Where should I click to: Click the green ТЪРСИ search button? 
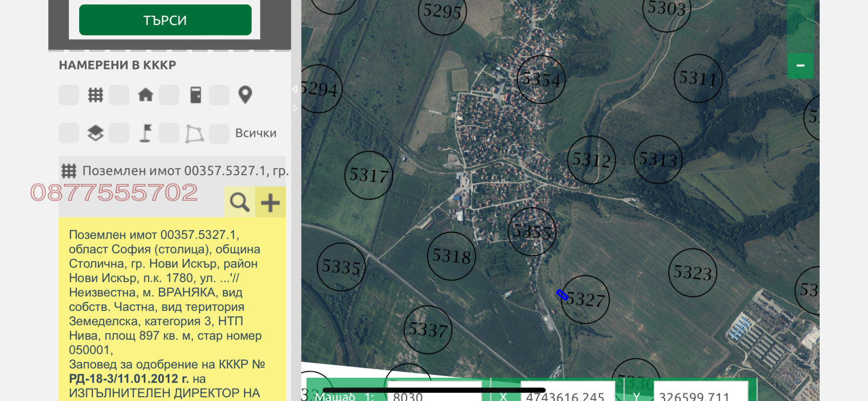[165, 20]
